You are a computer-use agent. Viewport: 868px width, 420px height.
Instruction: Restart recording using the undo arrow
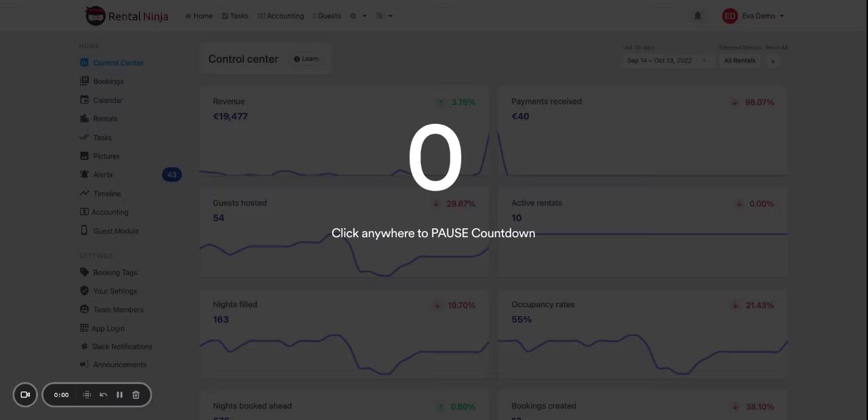tap(103, 395)
